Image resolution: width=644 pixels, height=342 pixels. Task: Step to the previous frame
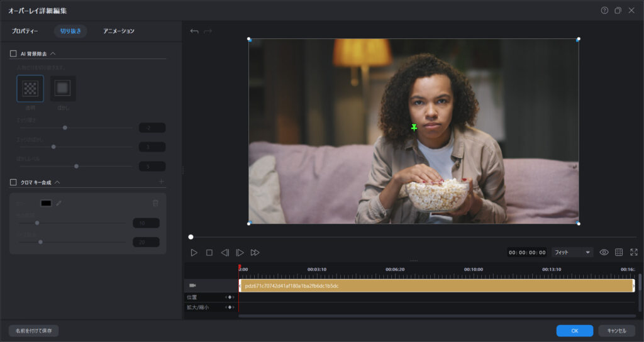(225, 252)
